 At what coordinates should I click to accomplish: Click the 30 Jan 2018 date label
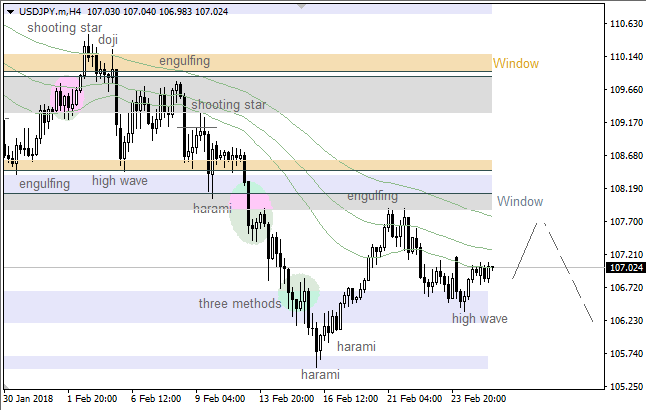coord(30,399)
